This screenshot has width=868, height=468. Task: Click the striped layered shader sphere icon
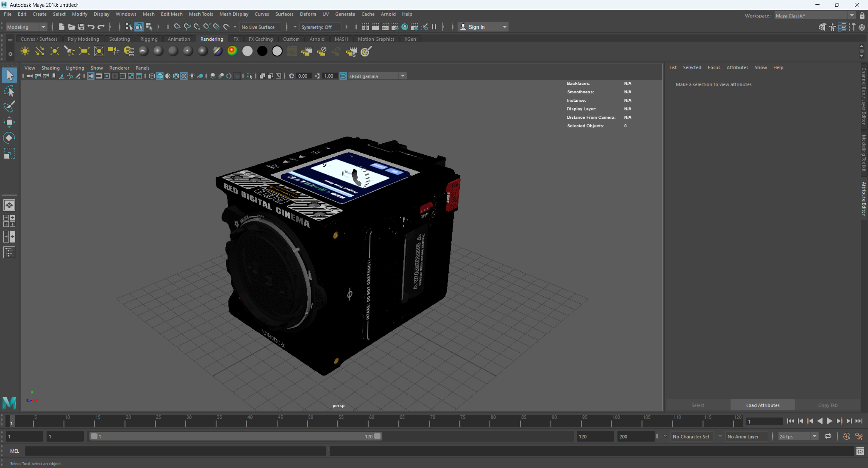coord(218,51)
